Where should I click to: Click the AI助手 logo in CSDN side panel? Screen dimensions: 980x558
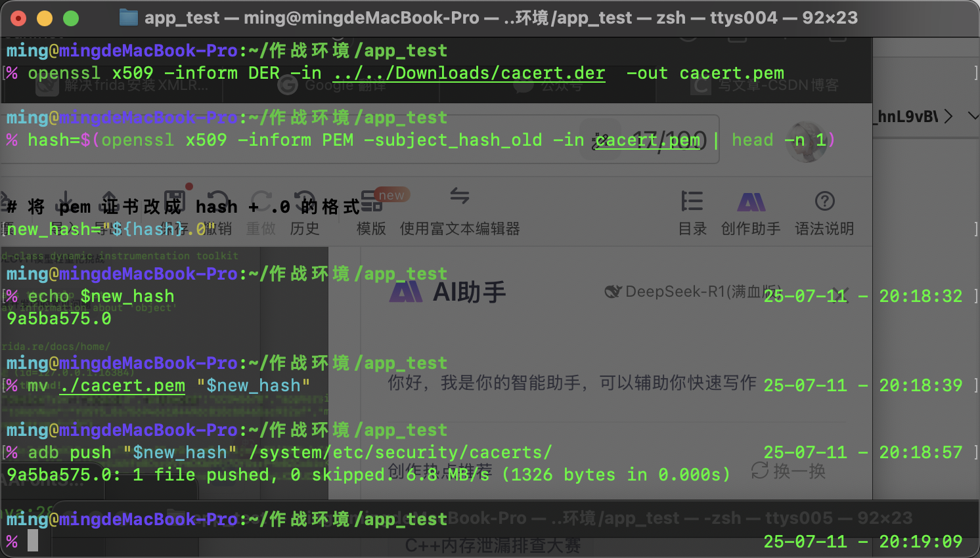point(406,292)
